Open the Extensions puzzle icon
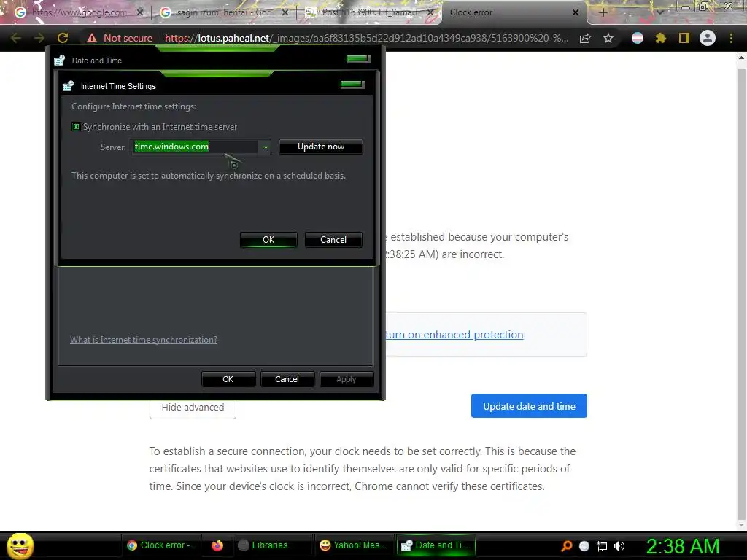 click(660, 38)
